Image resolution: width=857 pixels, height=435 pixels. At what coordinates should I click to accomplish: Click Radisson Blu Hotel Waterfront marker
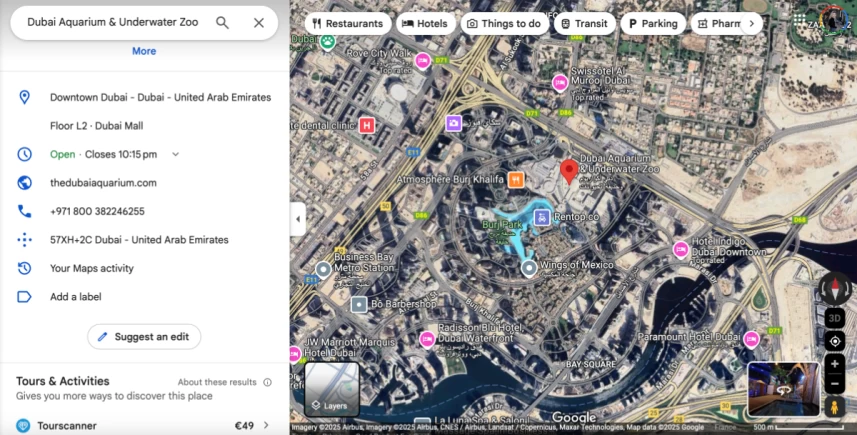(x=427, y=339)
